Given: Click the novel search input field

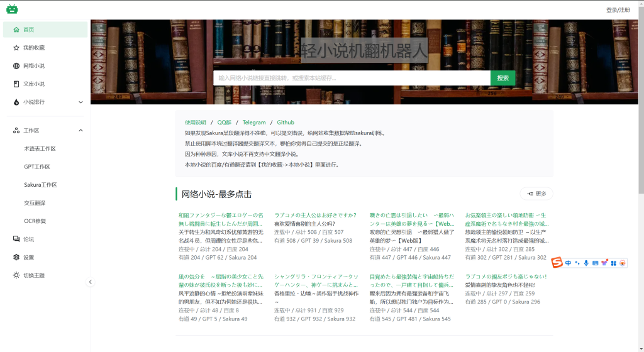Looking at the screenshot, I should click(x=352, y=78).
